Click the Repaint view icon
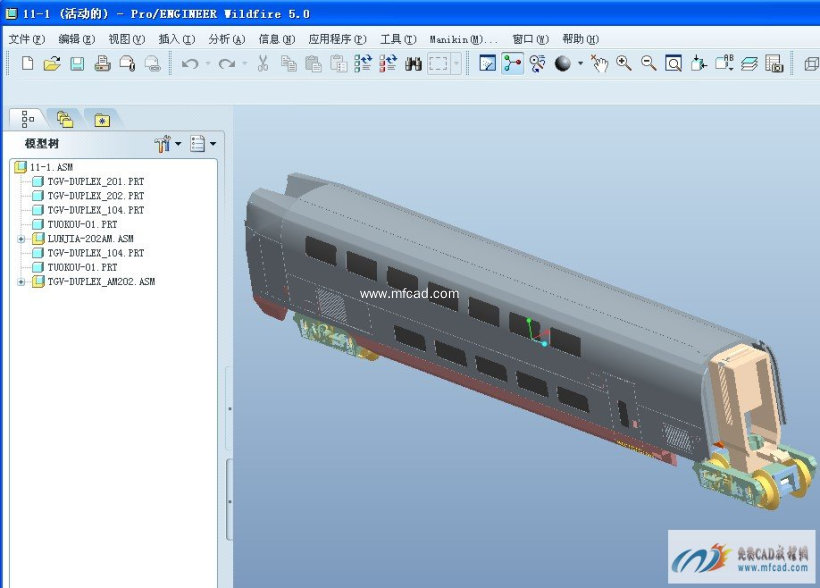The image size is (820, 588). pyautogui.click(x=487, y=64)
